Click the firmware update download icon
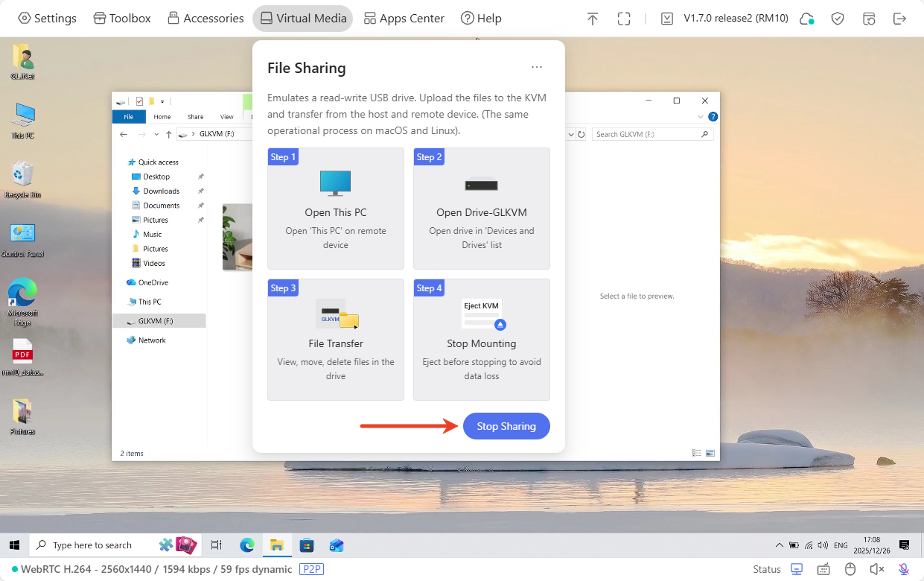The height and width of the screenshot is (581, 924). coord(667,19)
